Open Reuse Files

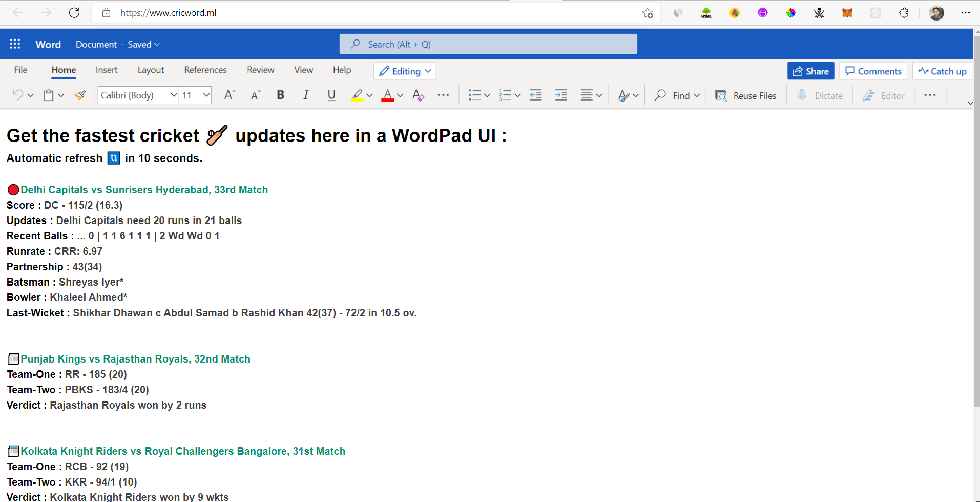pos(745,95)
